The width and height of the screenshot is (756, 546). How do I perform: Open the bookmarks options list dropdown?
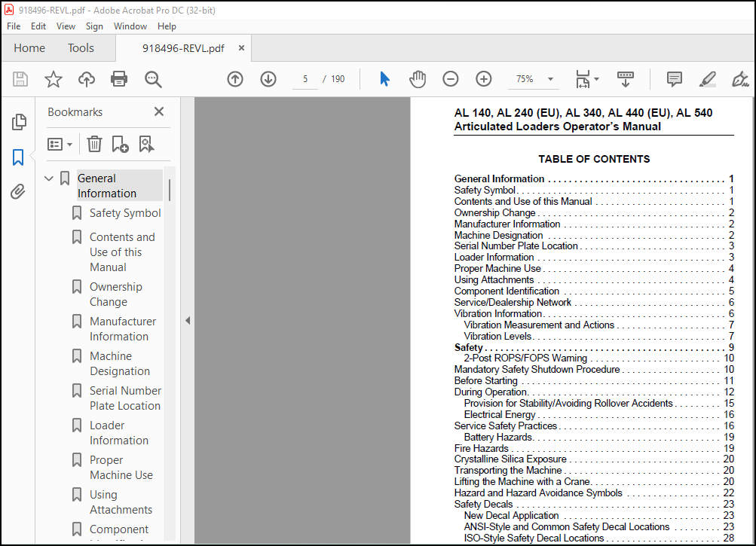[x=60, y=144]
